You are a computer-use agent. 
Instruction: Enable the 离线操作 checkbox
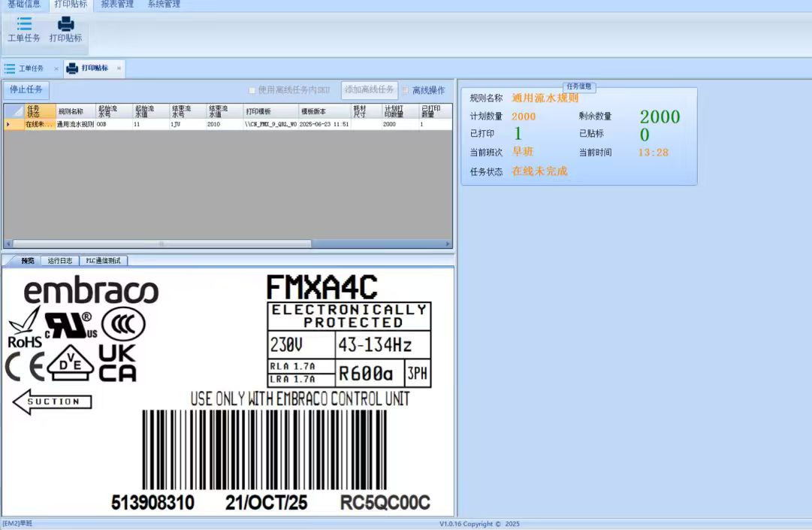point(406,90)
